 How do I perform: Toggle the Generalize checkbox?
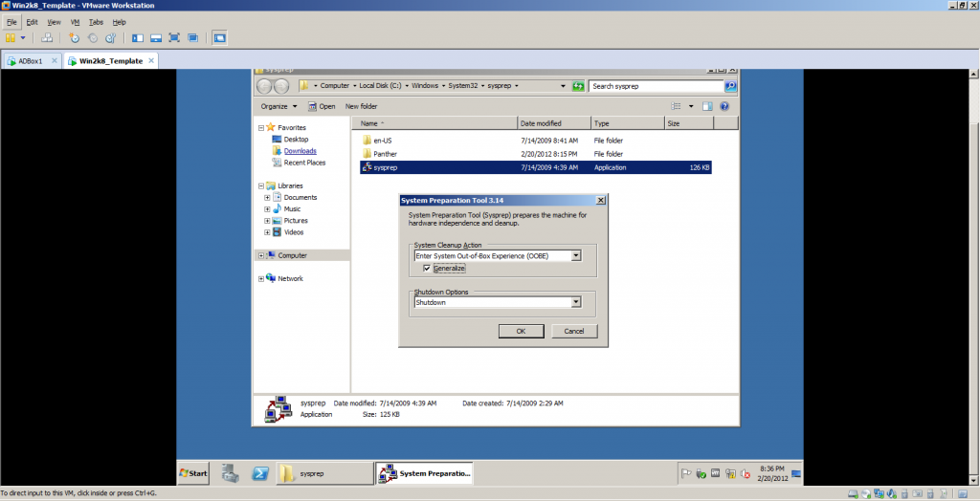pyautogui.click(x=427, y=268)
